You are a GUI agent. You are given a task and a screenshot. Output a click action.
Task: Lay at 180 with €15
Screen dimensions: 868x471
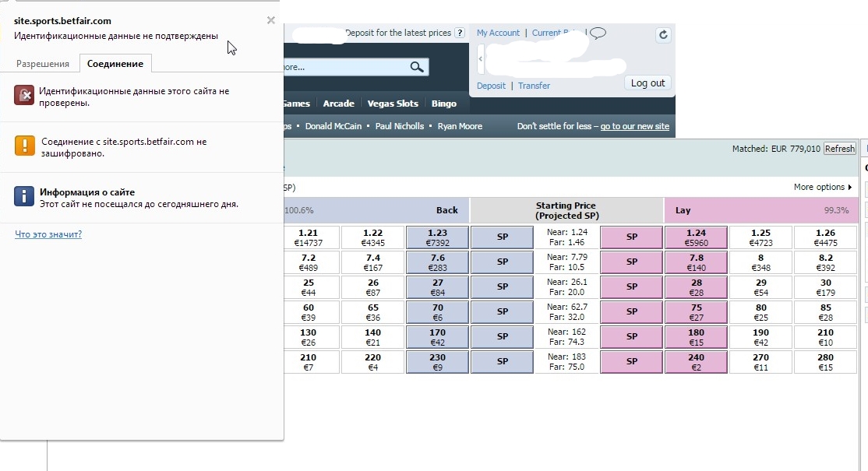pos(697,336)
